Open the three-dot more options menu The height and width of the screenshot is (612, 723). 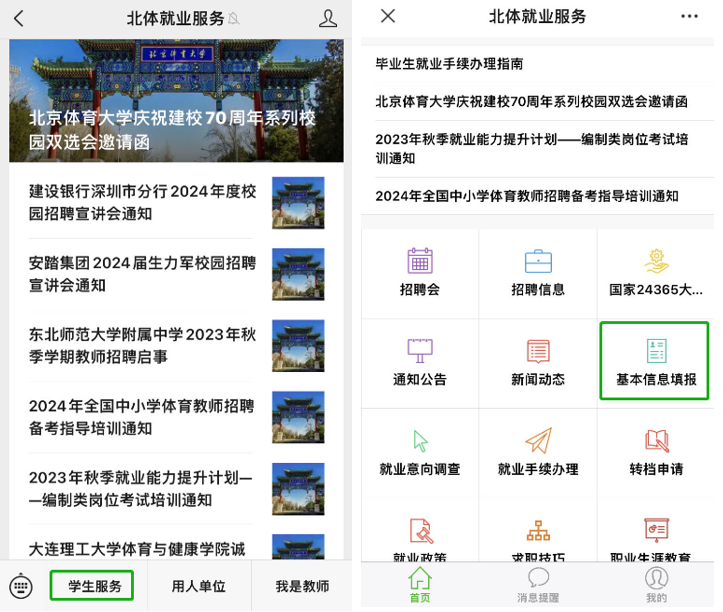click(x=690, y=16)
